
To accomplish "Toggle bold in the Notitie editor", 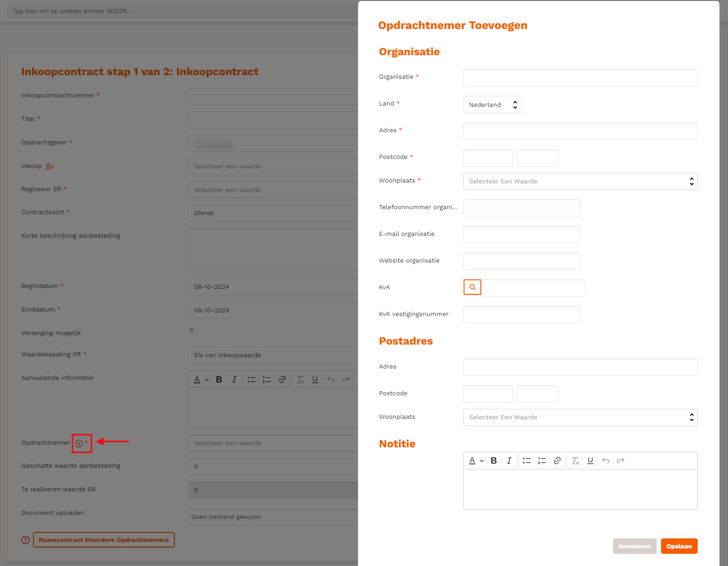I will [x=494, y=460].
